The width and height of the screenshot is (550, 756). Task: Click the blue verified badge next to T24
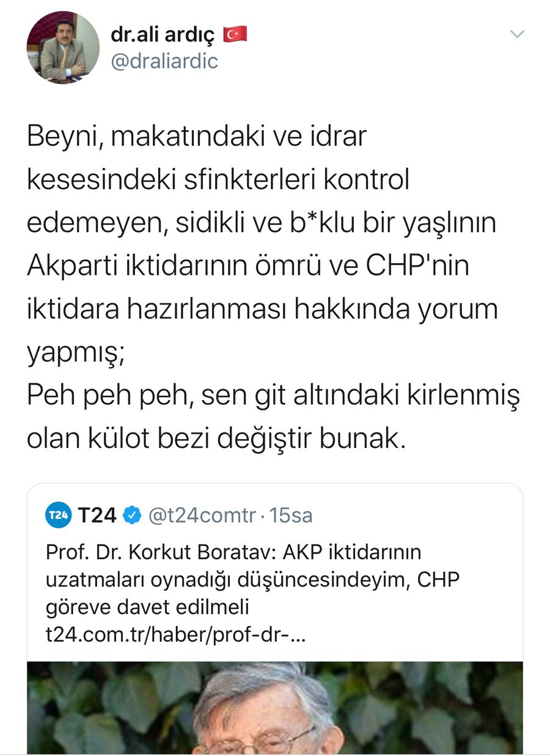tap(132, 516)
